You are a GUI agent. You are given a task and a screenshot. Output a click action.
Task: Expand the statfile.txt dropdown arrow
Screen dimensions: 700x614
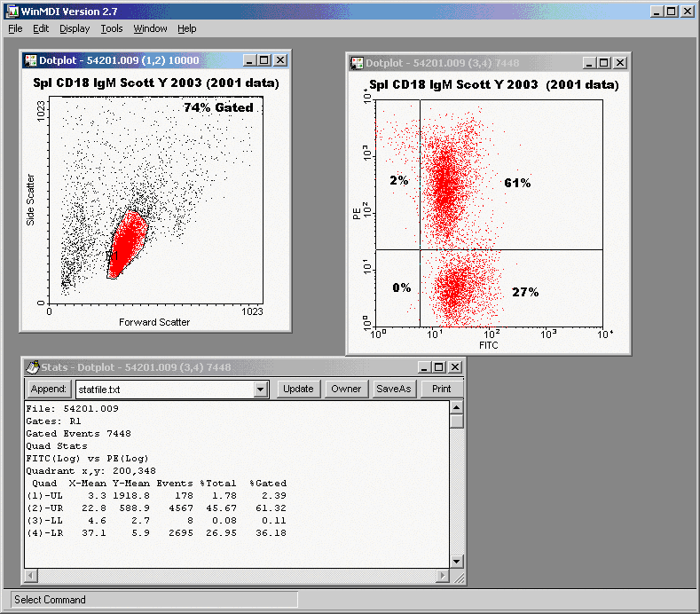pos(260,390)
